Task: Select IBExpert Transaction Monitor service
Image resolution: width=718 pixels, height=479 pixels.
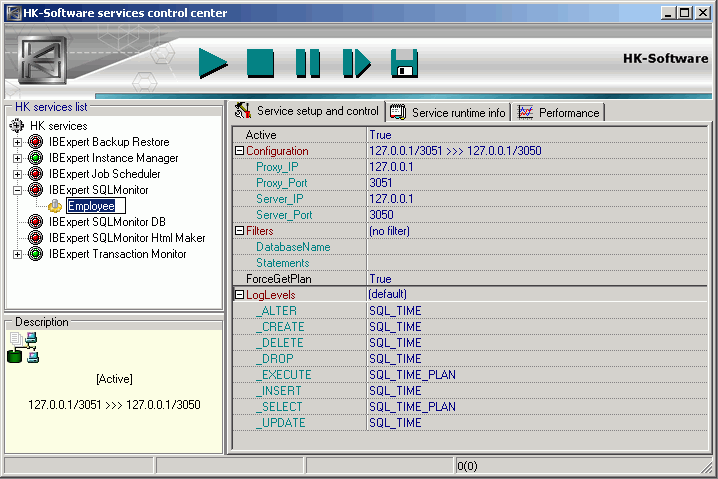Action: click(x=117, y=254)
